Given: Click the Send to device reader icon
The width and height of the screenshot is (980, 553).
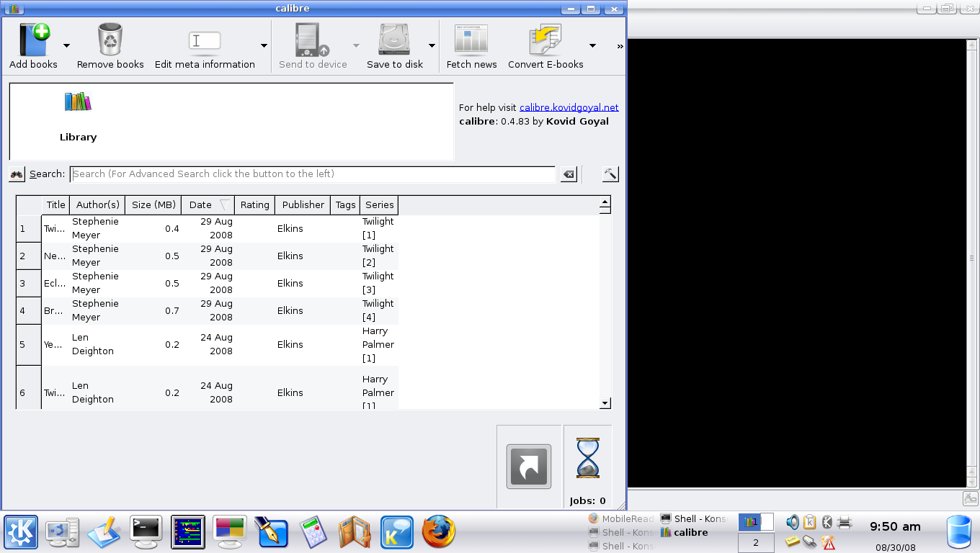Looking at the screenshot, I should pyautogui.click(x=313, y=40).
